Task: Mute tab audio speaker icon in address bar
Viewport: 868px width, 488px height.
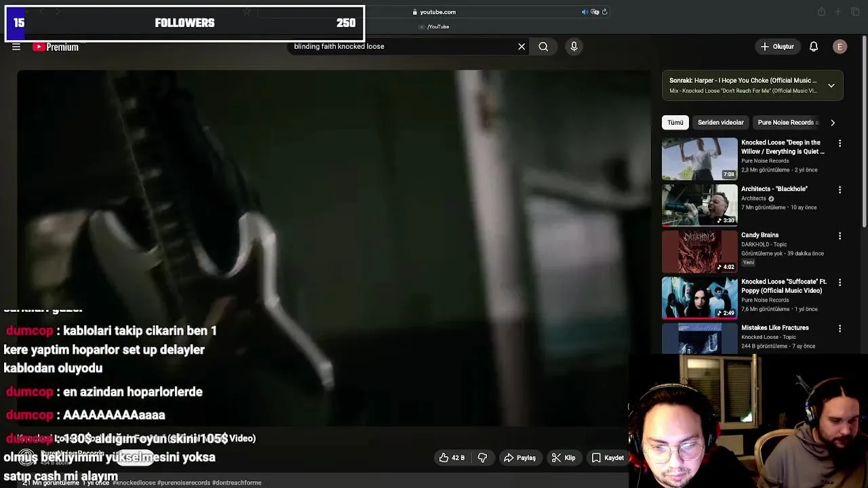Action: tap(585, 12)
